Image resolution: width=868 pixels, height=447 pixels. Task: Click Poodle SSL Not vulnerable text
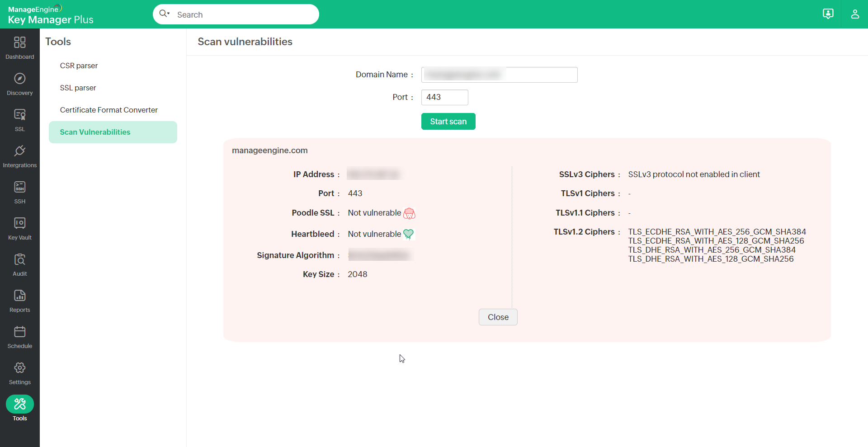click(374, 213)
